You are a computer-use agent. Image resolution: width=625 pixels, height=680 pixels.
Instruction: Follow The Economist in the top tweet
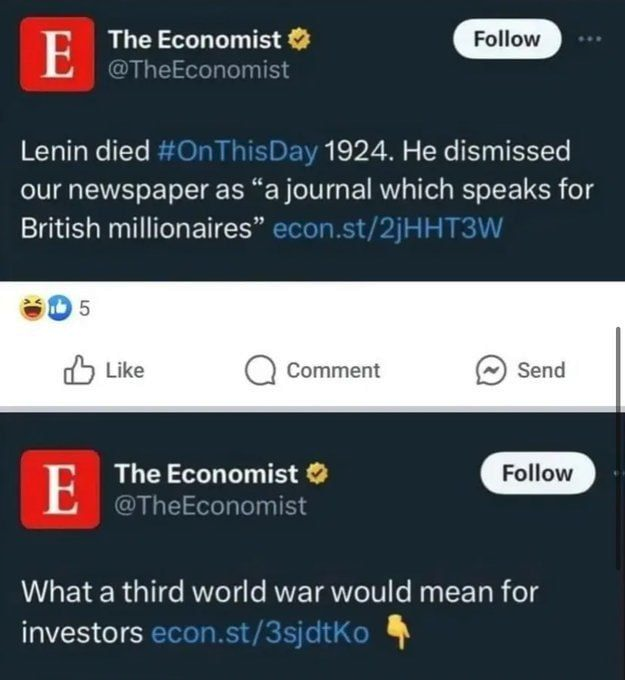click(x=506, y=39)
